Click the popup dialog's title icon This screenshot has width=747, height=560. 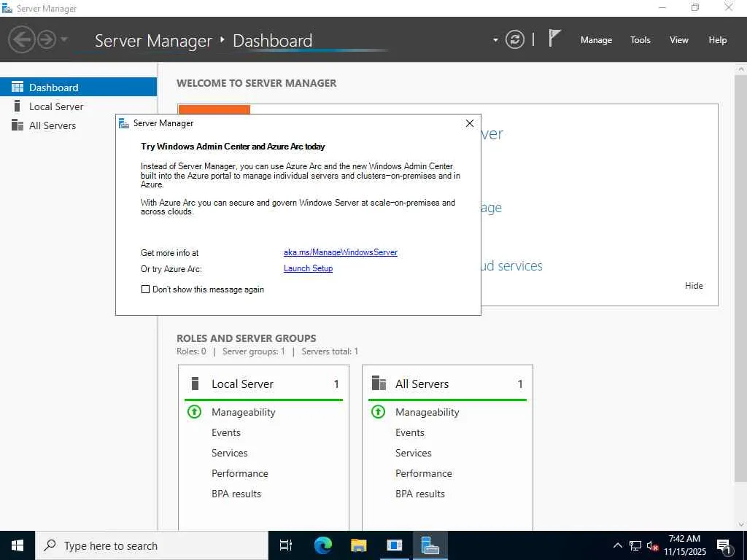[124, 123]
